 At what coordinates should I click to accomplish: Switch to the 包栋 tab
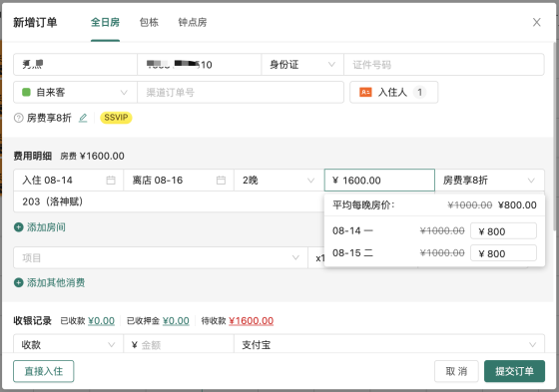[149, 23]
